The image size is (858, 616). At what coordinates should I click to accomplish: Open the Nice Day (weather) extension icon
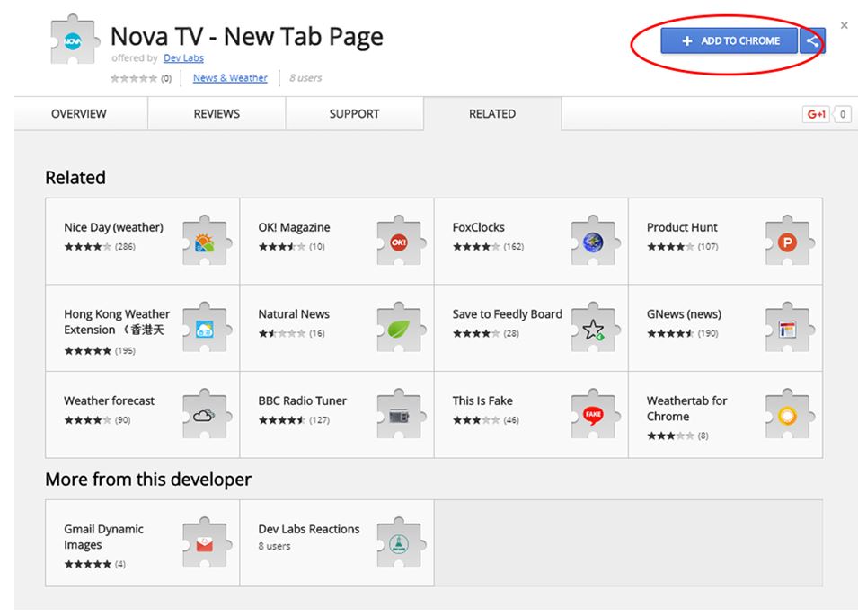pyautogui.click(x=207, y=241)
